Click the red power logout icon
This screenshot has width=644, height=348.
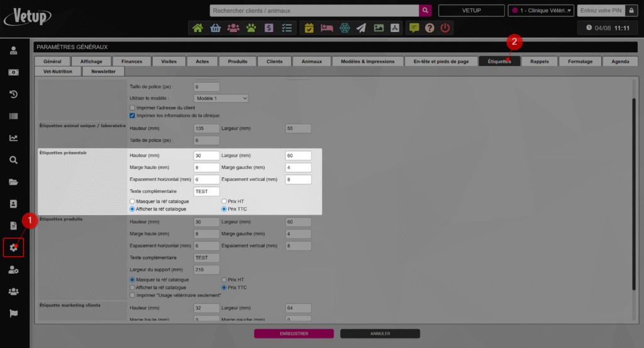[x=445, y=28]
